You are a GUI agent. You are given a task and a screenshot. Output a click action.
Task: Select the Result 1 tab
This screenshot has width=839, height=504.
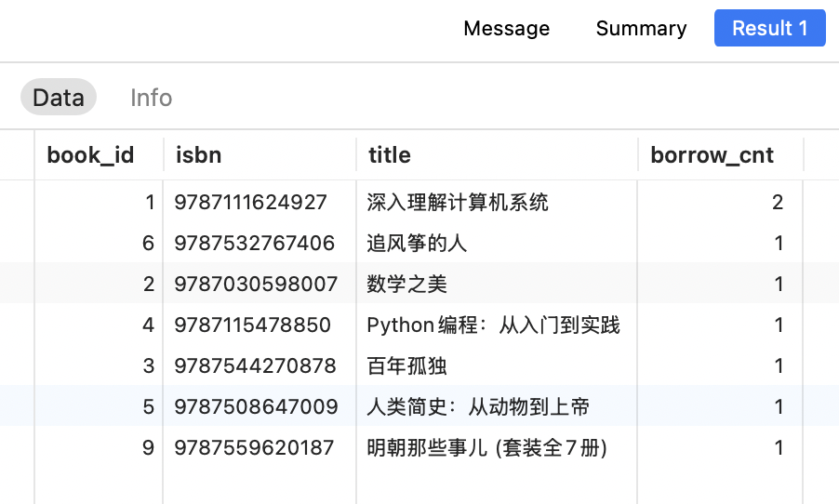pos(769,28)
